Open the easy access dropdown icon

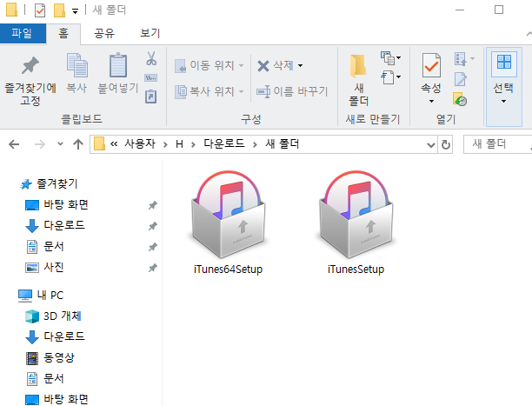pos(390,77)
